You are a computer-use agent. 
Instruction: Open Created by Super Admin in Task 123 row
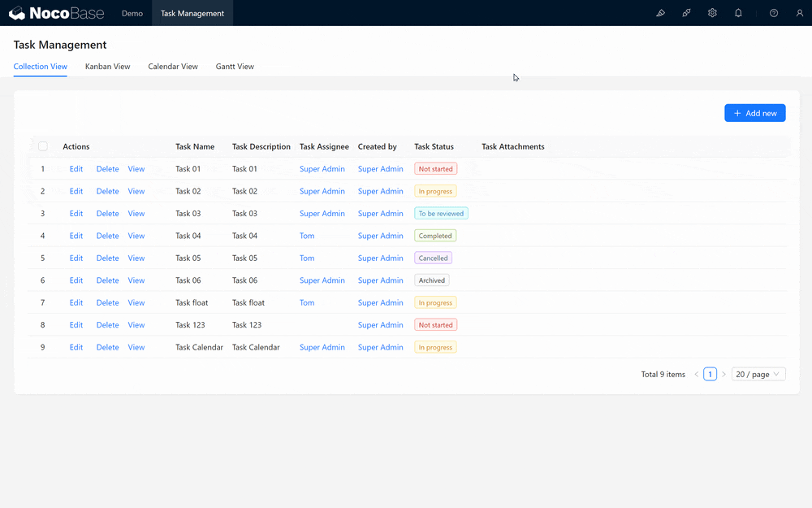(380, 325)
